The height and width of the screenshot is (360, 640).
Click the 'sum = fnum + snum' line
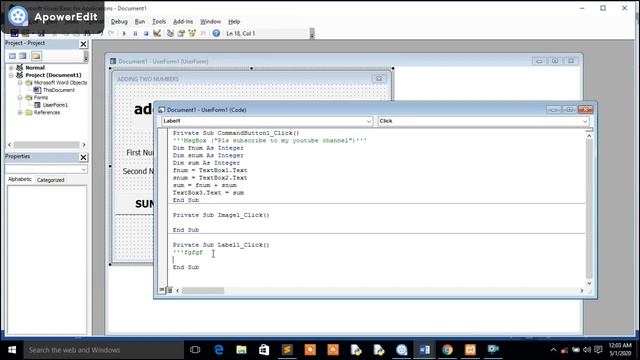coord(204,185)
